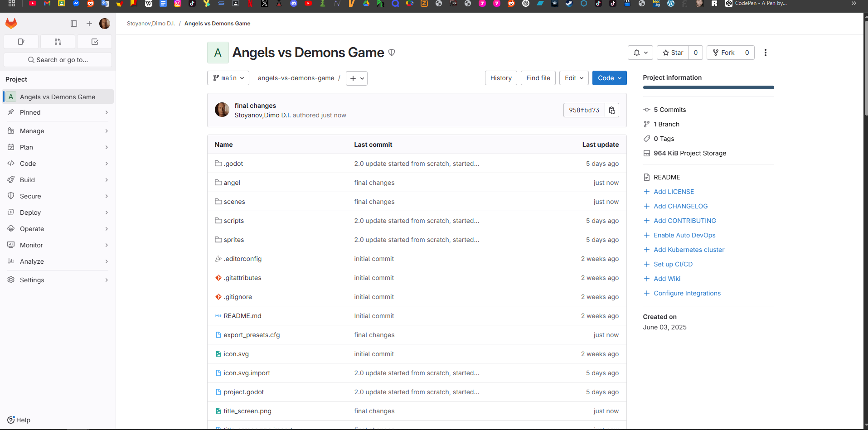Click the GitLab fox logo
The height and width of the screenshot is (430, 868).
pyautogui.click(x=11, y=23)
